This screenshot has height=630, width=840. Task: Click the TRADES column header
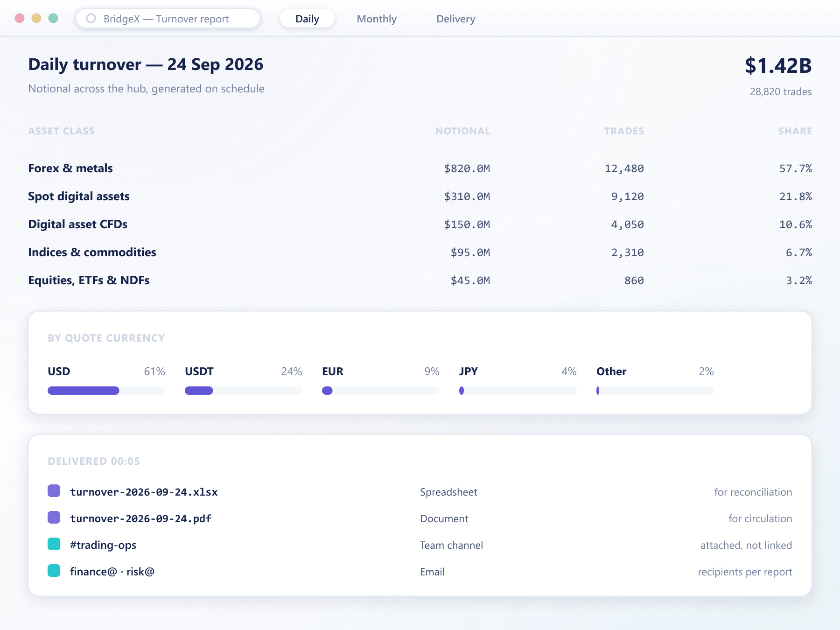click(624, 131)
